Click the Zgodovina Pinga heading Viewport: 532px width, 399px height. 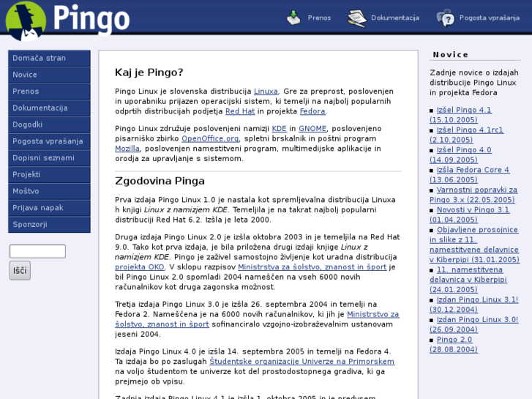160,181
